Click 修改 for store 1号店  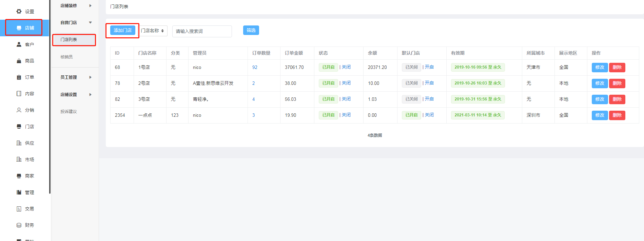click(600, 67)
